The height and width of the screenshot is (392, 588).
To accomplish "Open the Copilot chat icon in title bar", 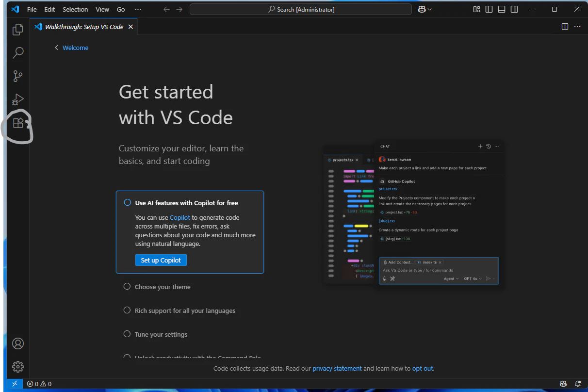I will coord(422,9).
